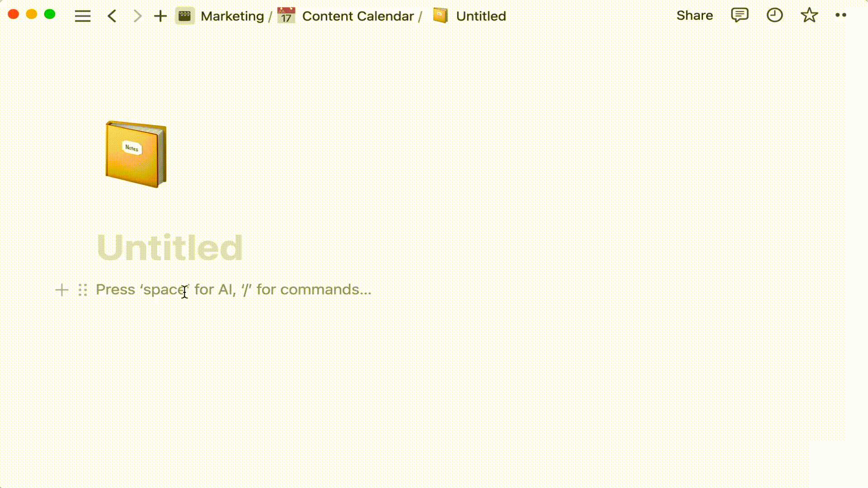
Task: Toggle the favorite star icon
Action: click(x=809, y=15)
